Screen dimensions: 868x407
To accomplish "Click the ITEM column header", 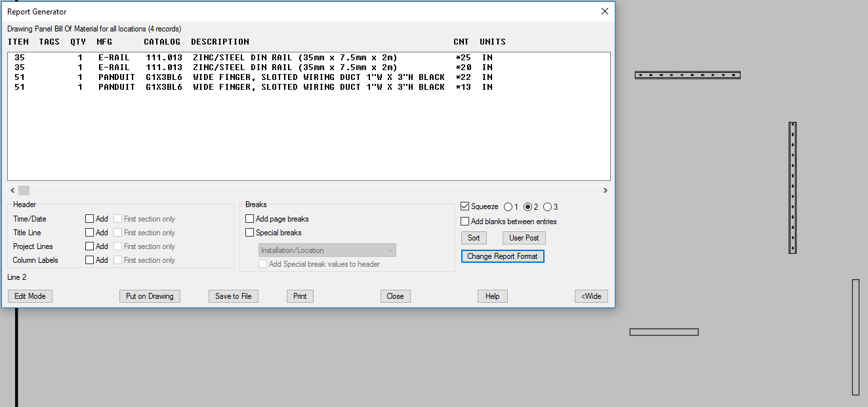I will point(18,42).
